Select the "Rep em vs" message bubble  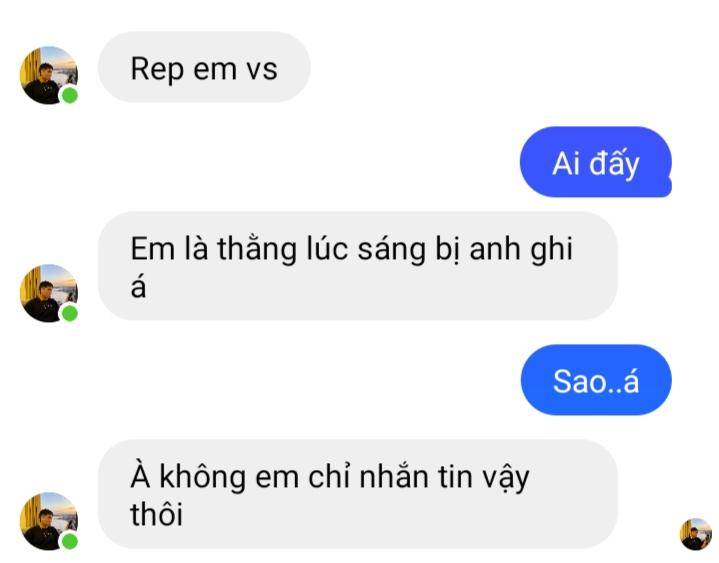tap(204, 67)
